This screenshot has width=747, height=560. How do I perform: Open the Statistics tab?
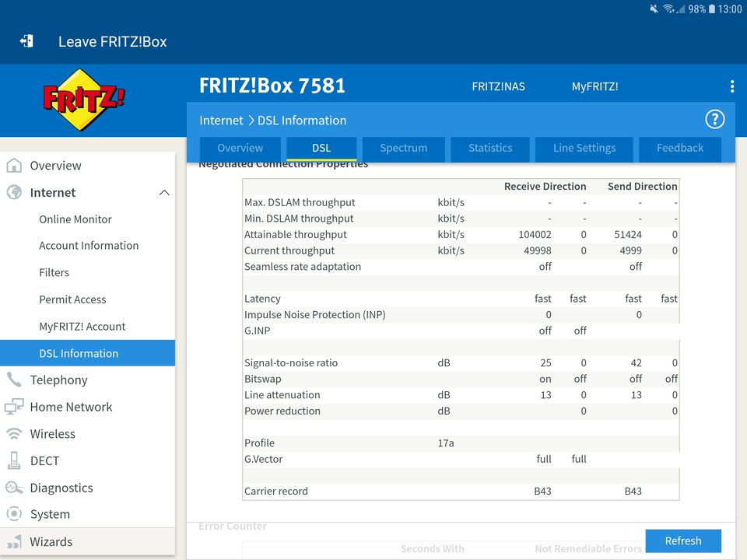tap(490, 148)
